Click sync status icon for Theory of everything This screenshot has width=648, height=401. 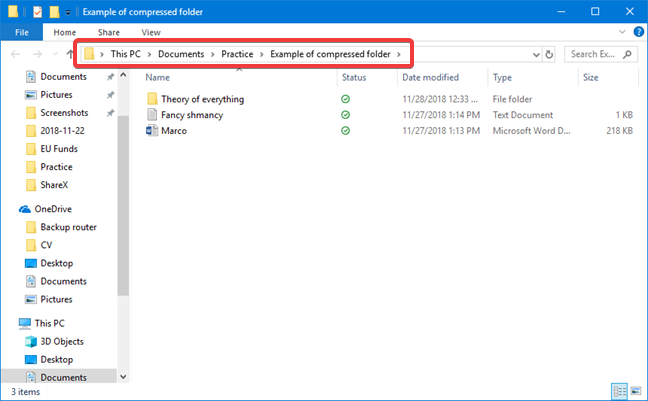click(345, 99)
